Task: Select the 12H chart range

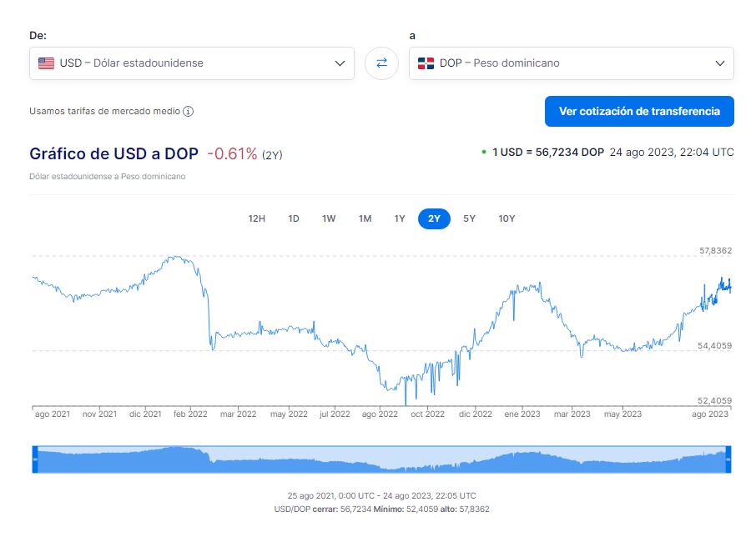Action: [256, 218]
